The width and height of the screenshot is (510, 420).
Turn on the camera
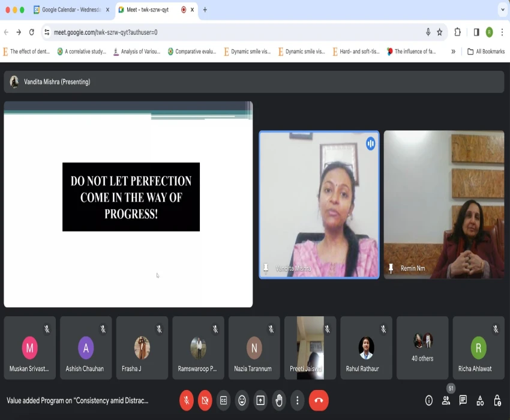coord(205,400)
